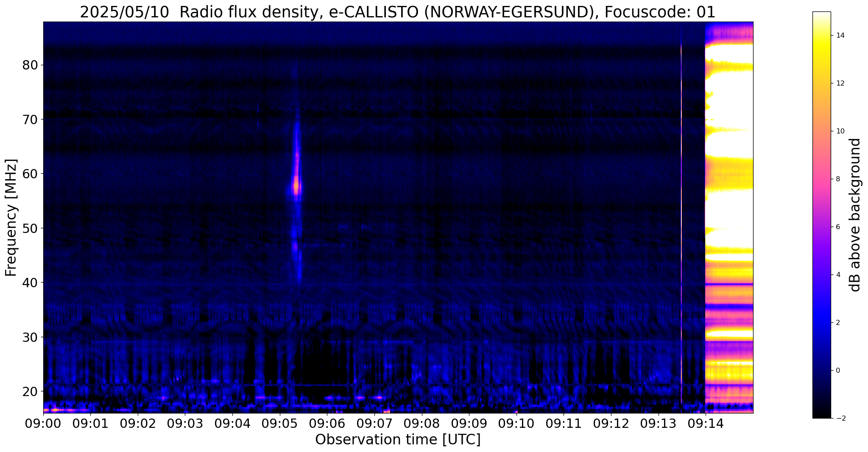Click the colorbar tick label 6
868x452 pixels.
pyautogui.click(x=837, y=227)
